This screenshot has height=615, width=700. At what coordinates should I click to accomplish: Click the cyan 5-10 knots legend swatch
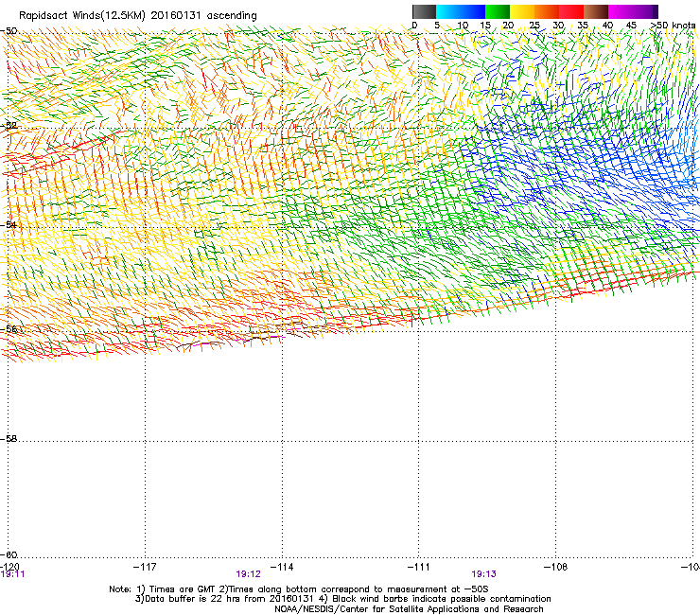coord(447,11)
